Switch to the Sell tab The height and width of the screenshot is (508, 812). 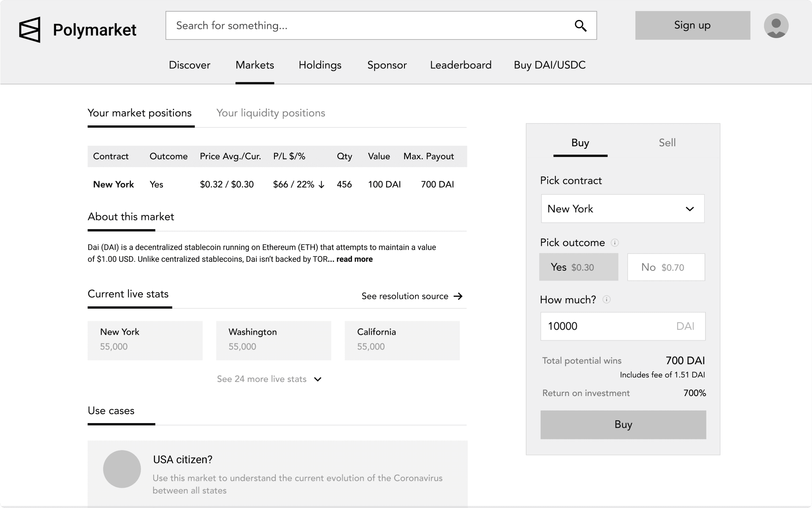point(667,143)
